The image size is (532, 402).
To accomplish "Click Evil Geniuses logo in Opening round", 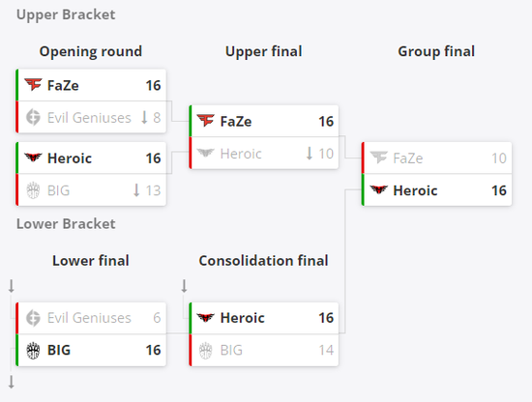I will pyautogui.click(x=33, y=117).
